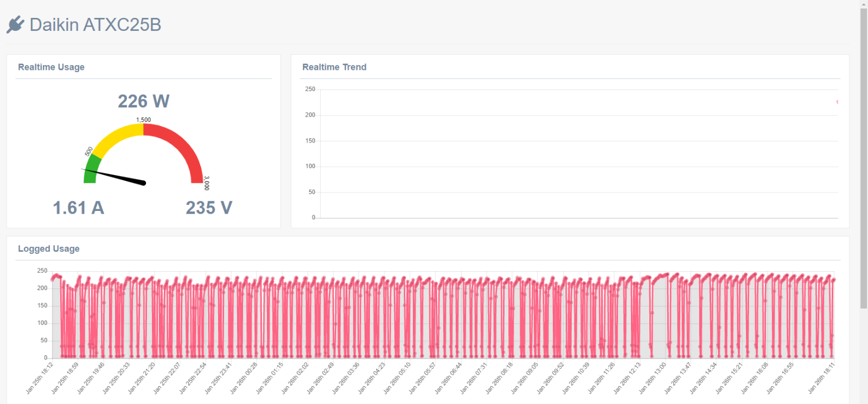The height and width of the screenshot is (404, 868).
Task: Click the Jan 26th 08:18 time label
Action: click(499, 378)
